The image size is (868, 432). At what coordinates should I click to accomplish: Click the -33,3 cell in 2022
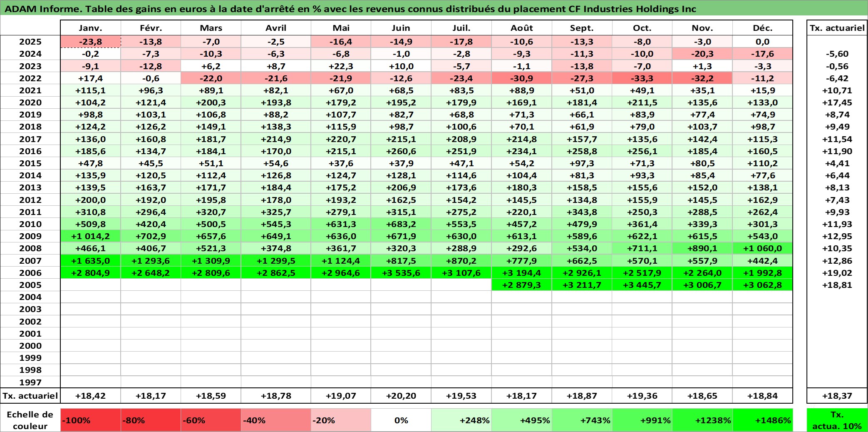[x=642, y=78]
